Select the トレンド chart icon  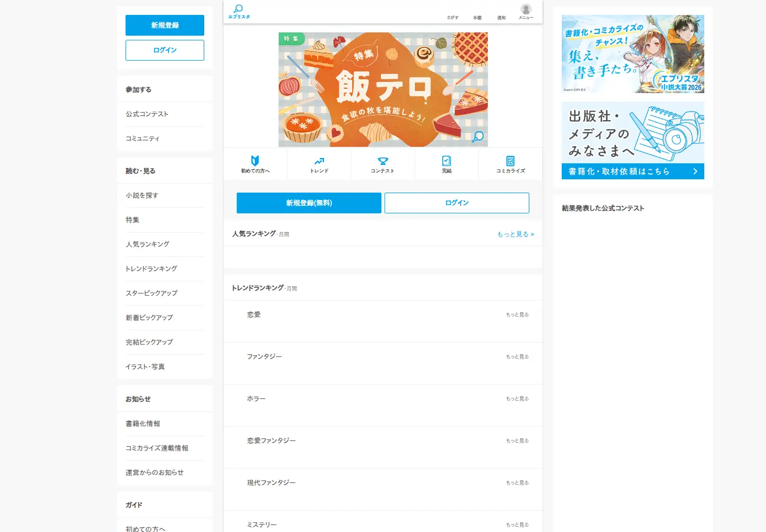(319, 161)
